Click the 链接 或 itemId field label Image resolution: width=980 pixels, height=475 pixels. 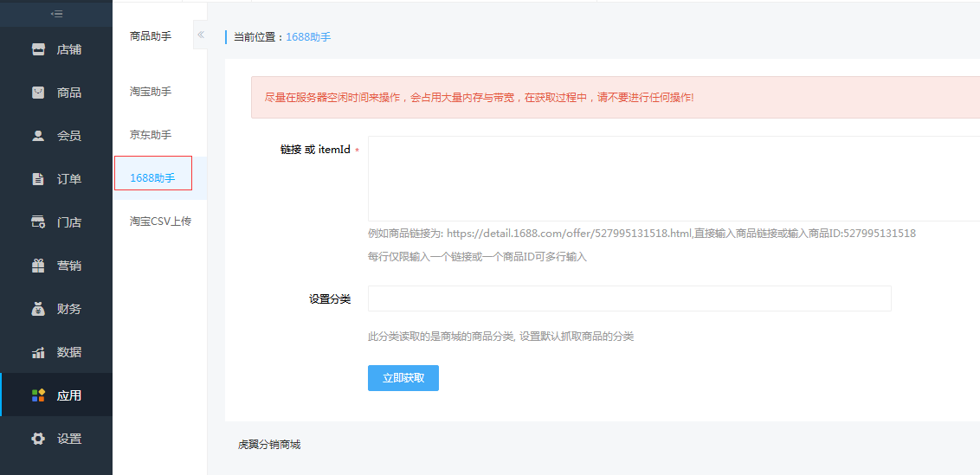tap(316, 150)
